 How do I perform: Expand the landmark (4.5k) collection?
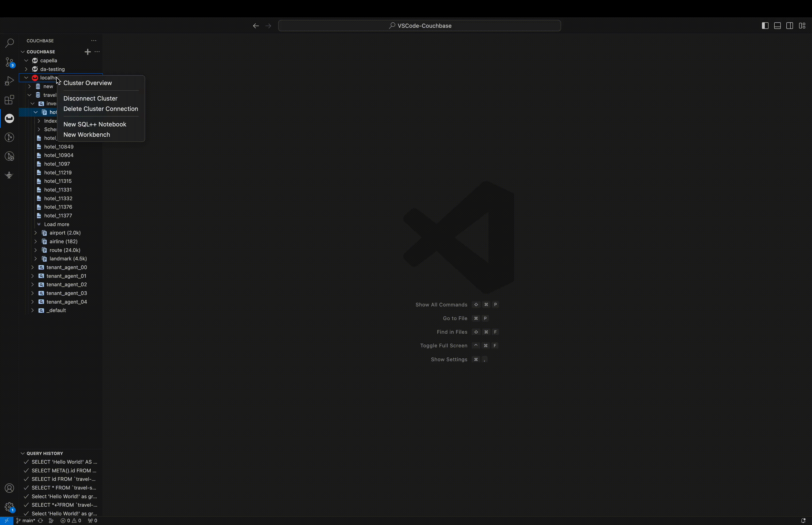35,259
